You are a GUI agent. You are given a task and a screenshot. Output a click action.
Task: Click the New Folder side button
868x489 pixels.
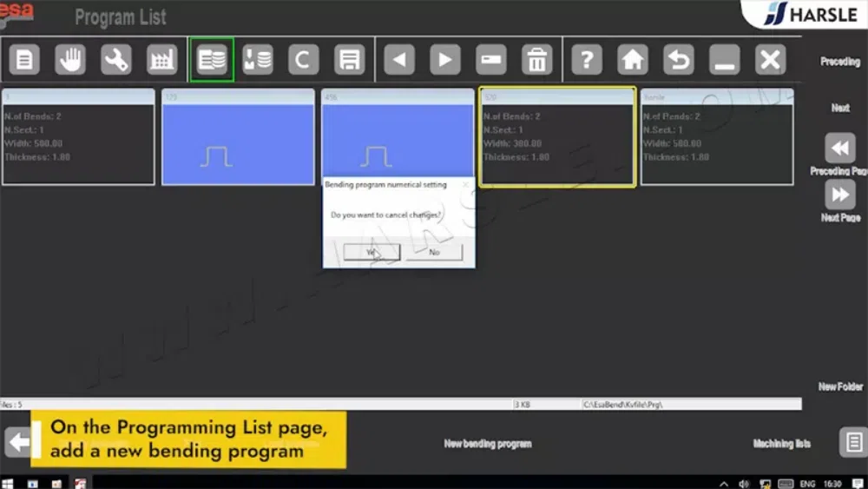click(840, 387)
